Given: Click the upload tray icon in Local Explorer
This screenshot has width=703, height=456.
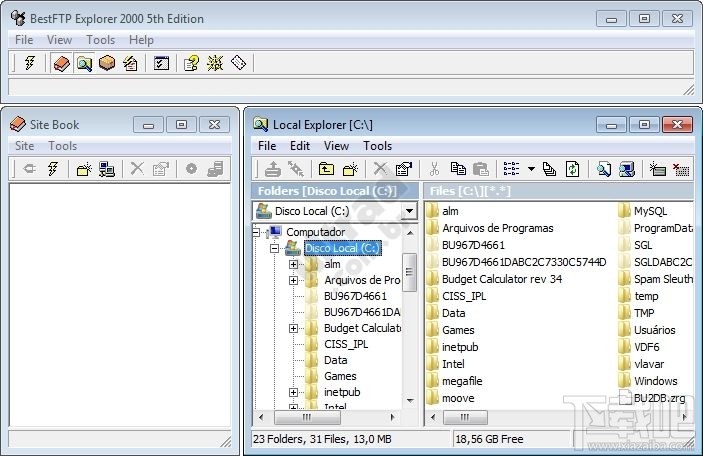Looking at the screenshot, I should tap(273, 169).
